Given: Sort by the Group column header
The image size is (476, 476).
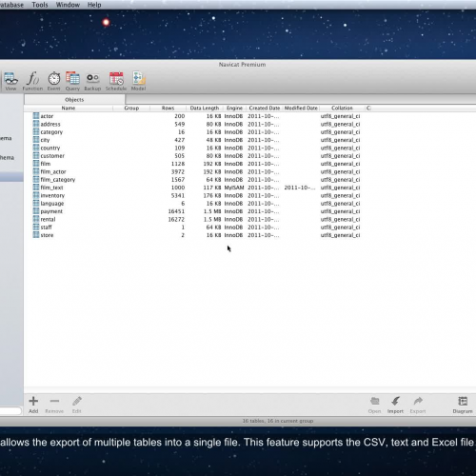Looking at the screenshot, I should pos(131,108).
